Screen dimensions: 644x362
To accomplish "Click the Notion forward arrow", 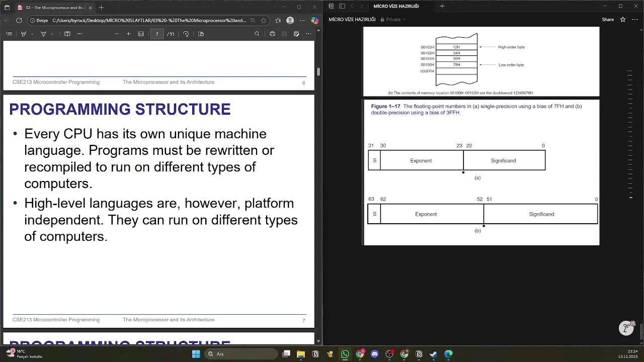I will [x=361, y=6].
